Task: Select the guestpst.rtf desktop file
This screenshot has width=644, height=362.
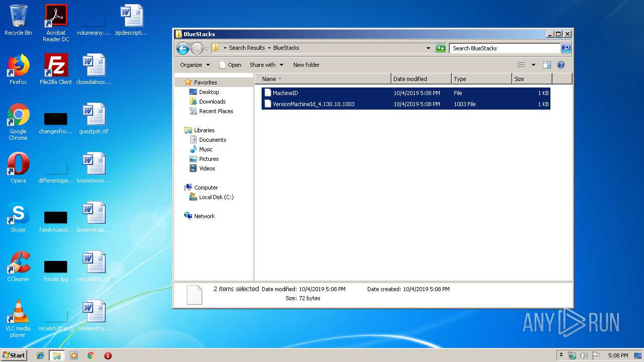Action: tap(94, 119)
